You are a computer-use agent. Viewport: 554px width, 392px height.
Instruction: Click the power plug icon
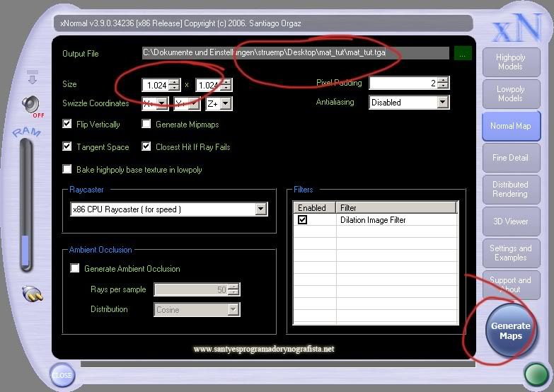(33, 294)
